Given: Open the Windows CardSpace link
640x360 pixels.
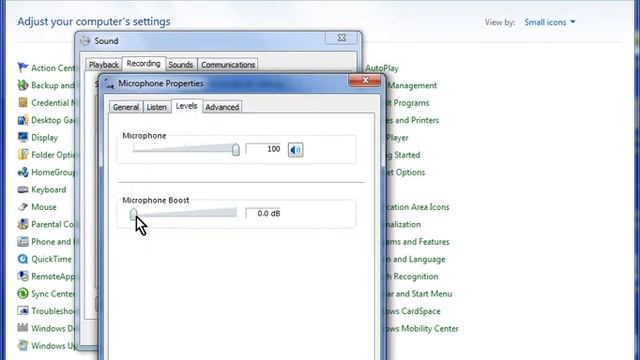Looking at the screenshot, I should [413, 311].
